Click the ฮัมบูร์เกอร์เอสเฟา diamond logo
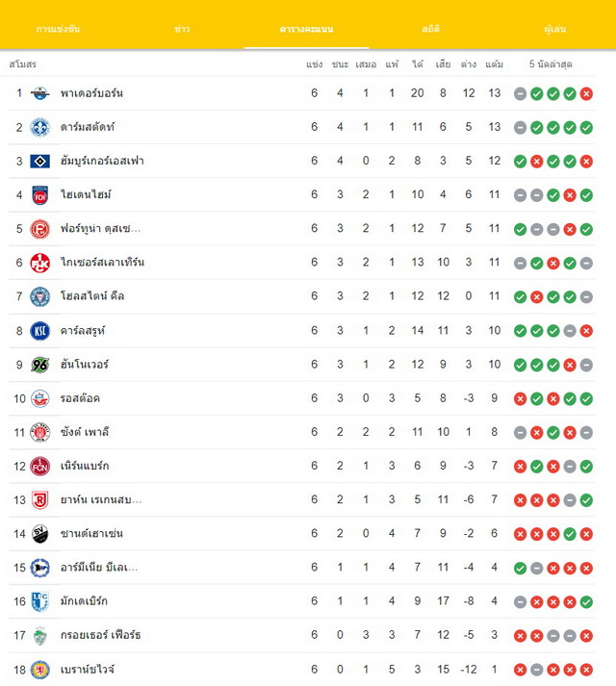This screenshot has height=686, width=616. point(39,162)
